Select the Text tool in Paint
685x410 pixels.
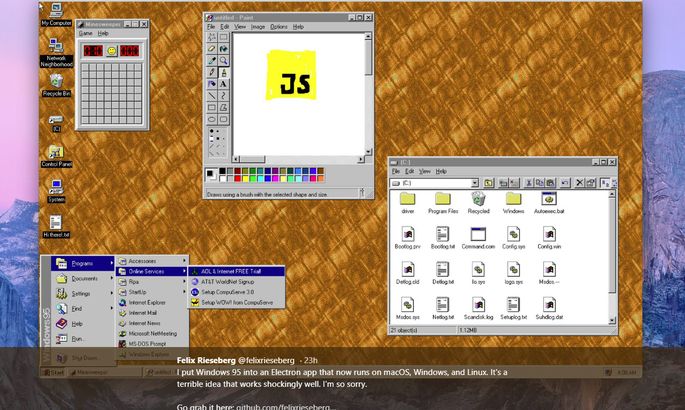pos(223,84)
